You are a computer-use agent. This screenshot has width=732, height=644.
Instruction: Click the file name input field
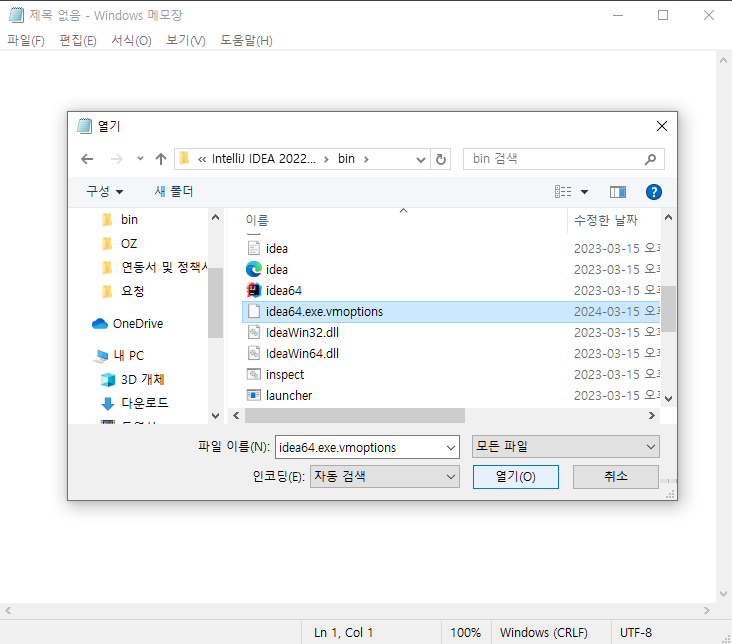(x=359, y=447)
